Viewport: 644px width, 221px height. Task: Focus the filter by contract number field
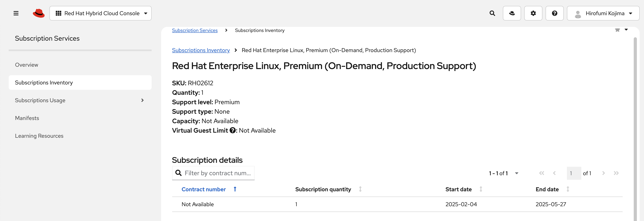tap(213, 173)
